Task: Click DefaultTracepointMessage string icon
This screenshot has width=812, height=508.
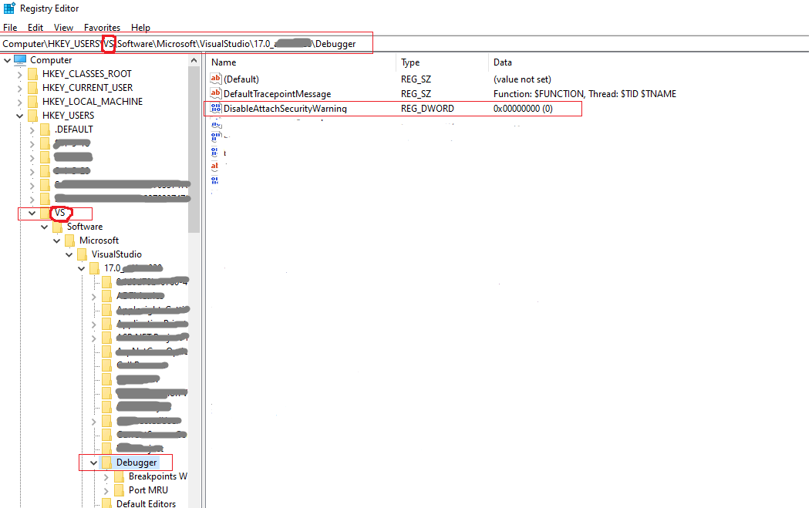Action: [216, 94]
